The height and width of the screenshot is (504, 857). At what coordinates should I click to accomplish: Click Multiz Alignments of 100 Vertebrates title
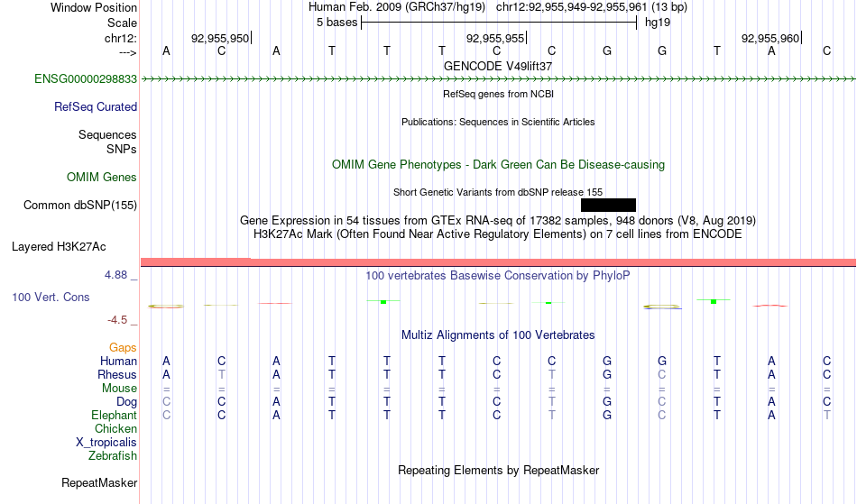(498, 335)
